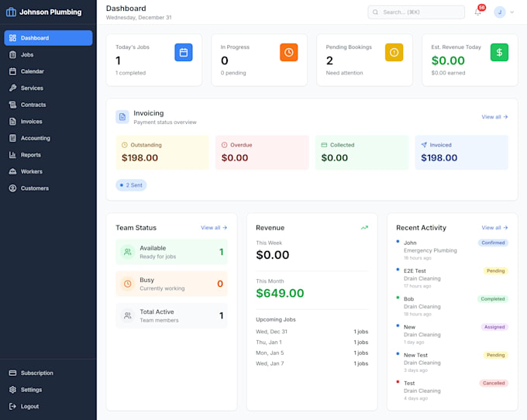Click the Confirmed badge for John

coord(493,243)
